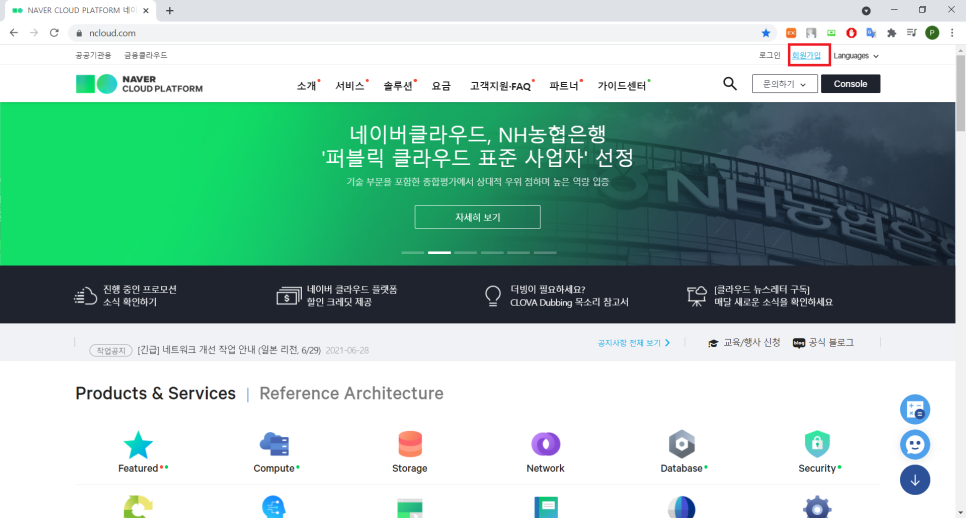Click the search magnifier icon
The image size is (966, 518).
click(x=729, y=84)
